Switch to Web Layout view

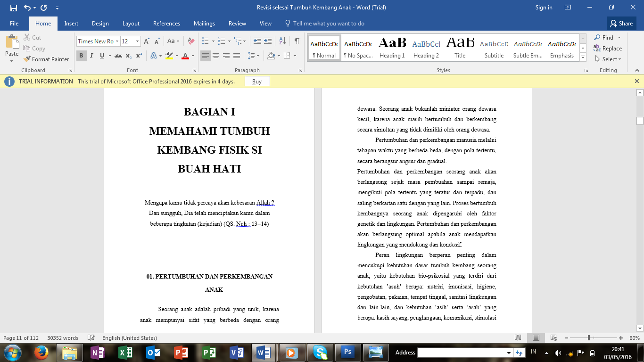click(554, 338)
